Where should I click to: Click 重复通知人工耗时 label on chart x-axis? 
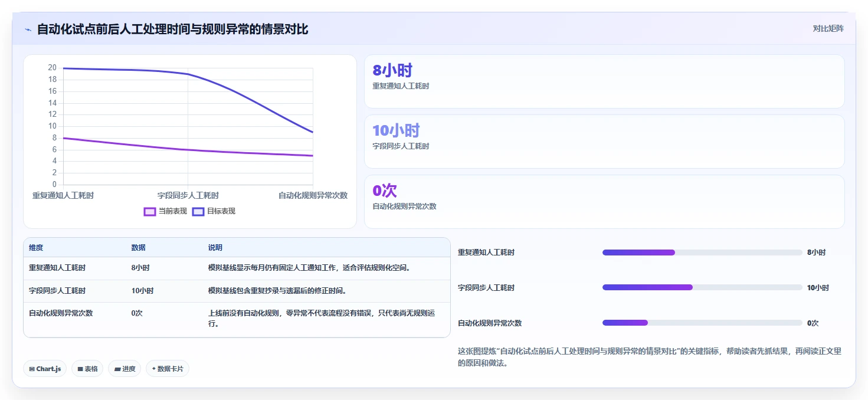[63, 196]
